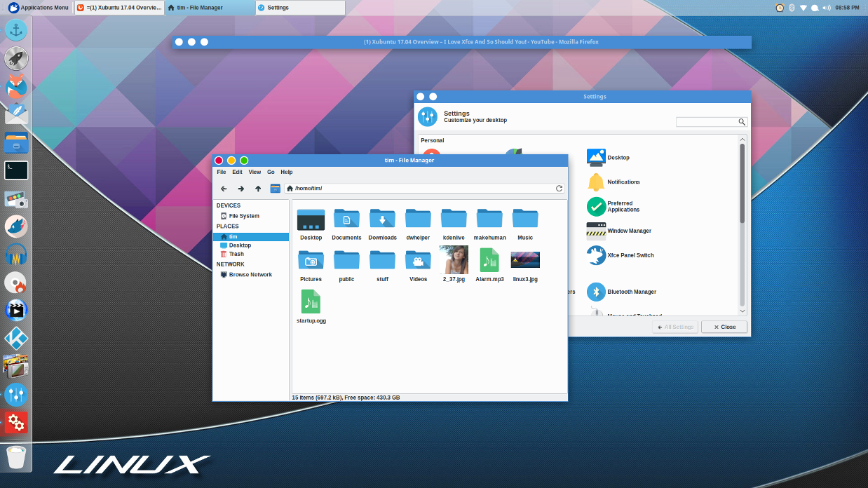Image resolution: width=868 pixels, height=488 pixels.
Task: Open Window Manager settings
Action: point(619,231)
